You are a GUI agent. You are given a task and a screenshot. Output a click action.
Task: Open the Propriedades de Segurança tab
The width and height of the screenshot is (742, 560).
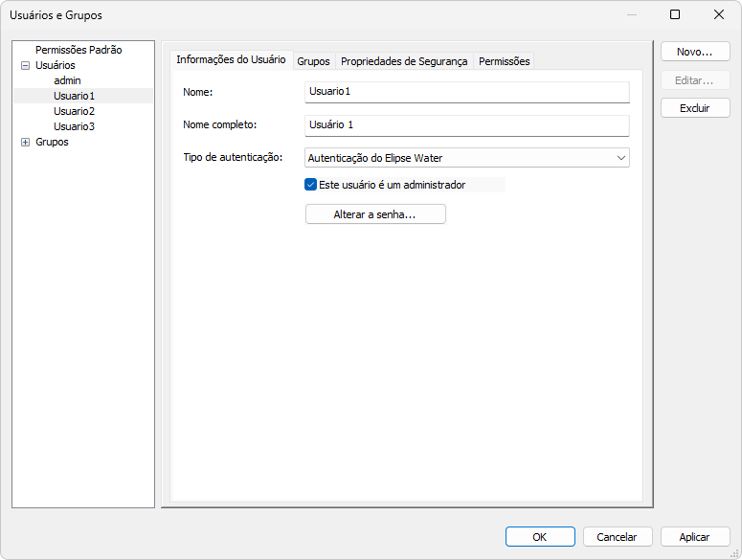coord(404,61)
